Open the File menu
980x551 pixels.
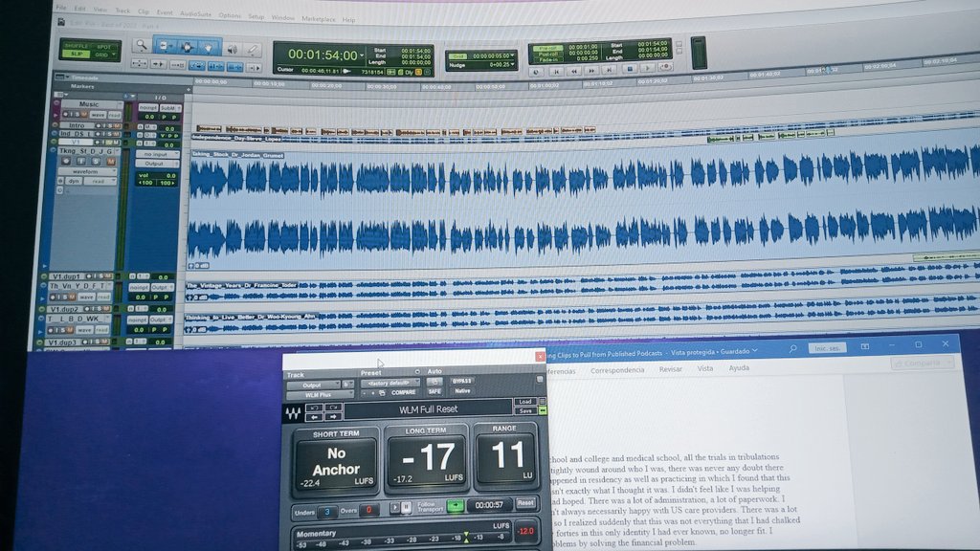61,8
